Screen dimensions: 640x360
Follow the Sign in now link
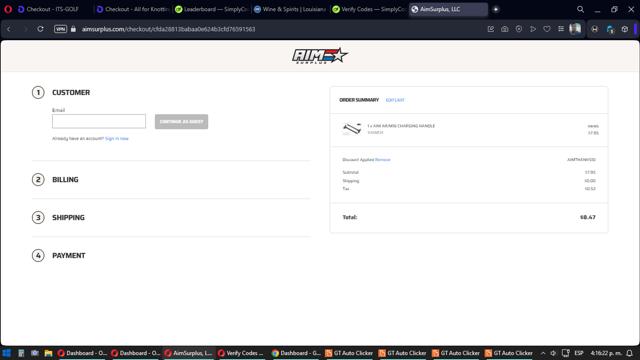[117, 139]
